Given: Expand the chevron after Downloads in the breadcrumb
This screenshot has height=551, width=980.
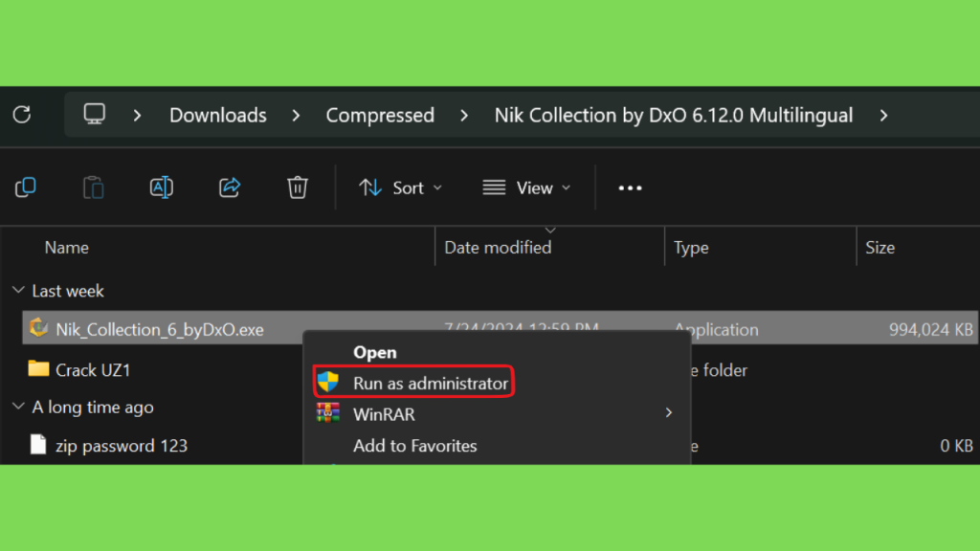Looking at the screenshot, I should click(x=296, y=116).
